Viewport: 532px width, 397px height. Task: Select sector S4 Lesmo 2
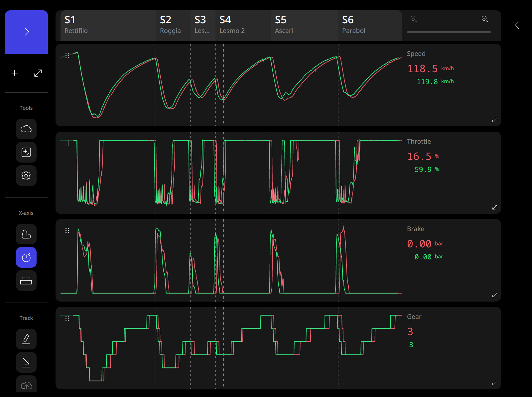(243, 26)
